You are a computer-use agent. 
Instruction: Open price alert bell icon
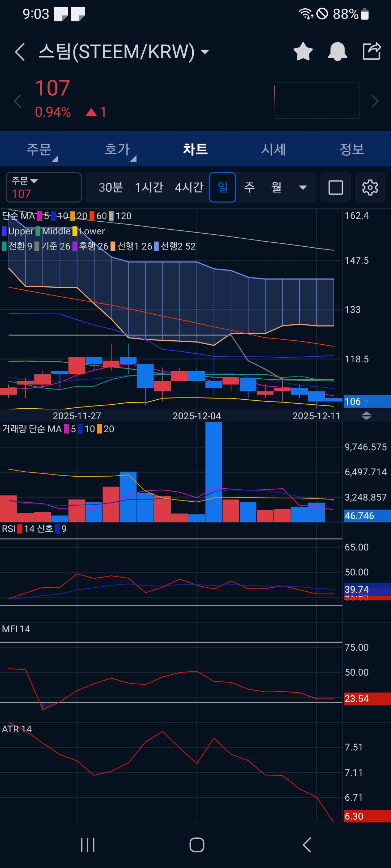337,51
